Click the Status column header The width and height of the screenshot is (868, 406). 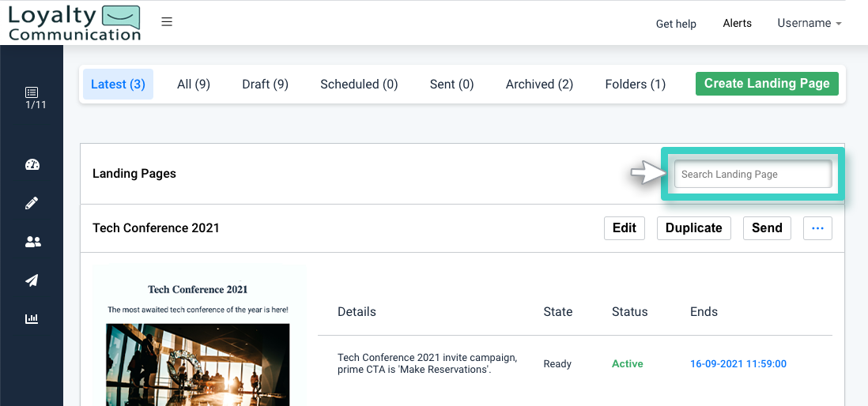click(x=629, y=312)
